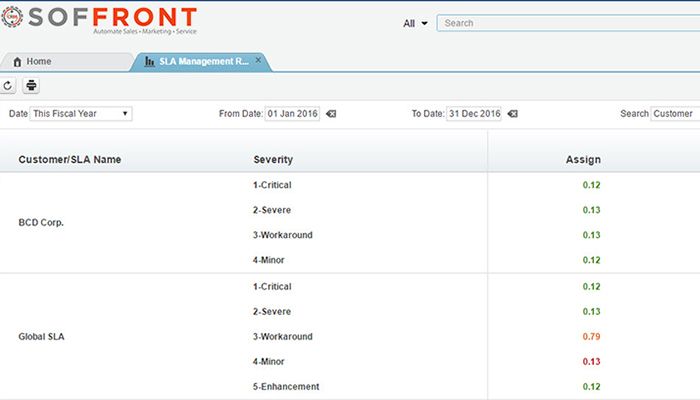This screenshot has width=700, height=400.
Task: Click BCD Corp. 3-Workaround severity
Action: point(283,235)
